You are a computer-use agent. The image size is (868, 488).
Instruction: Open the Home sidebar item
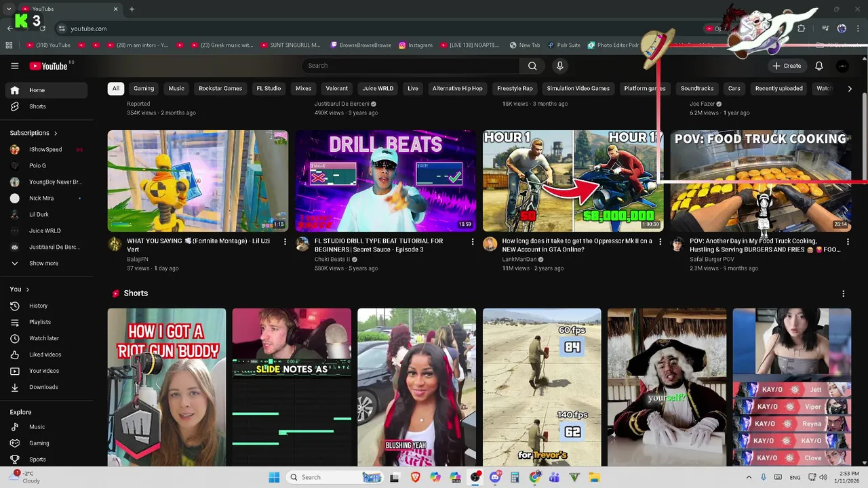45,90
